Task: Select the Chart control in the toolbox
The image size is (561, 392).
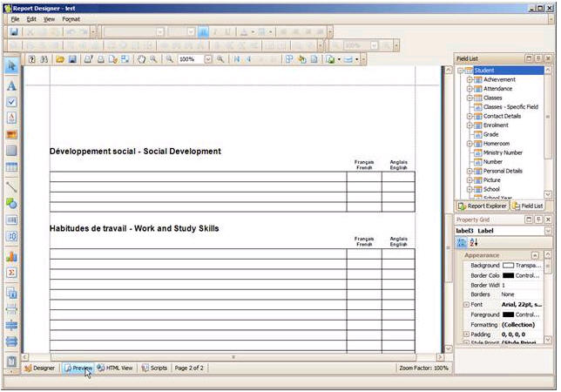Action: pyautogui.click(x=11, y=256)
